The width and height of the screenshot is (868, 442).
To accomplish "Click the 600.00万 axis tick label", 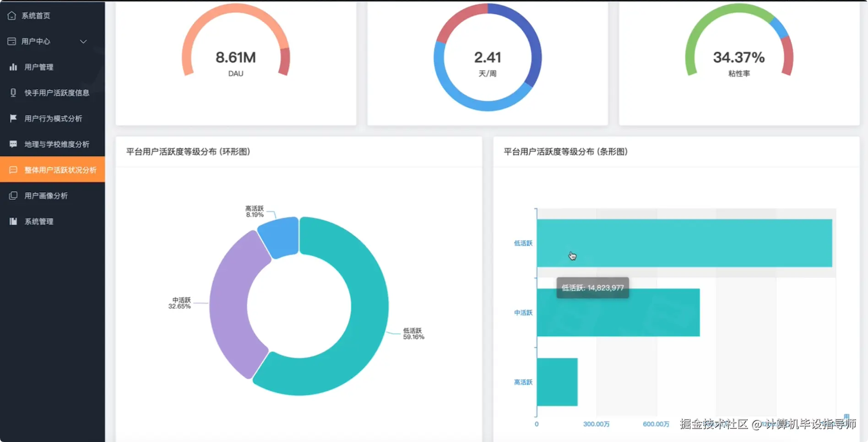I will (656, 424).
